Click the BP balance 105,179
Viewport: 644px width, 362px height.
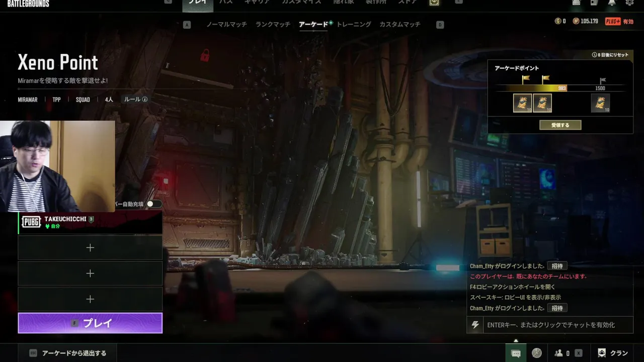click(x=586, y=21)
